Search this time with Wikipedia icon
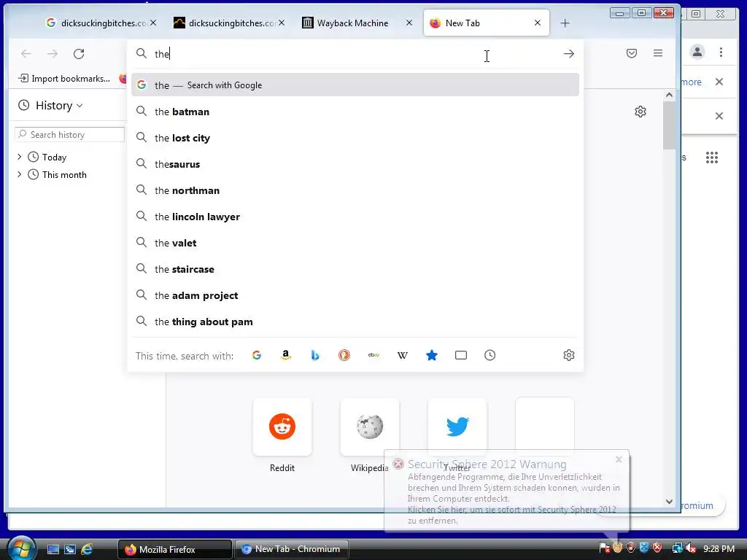 pos(403,355)
